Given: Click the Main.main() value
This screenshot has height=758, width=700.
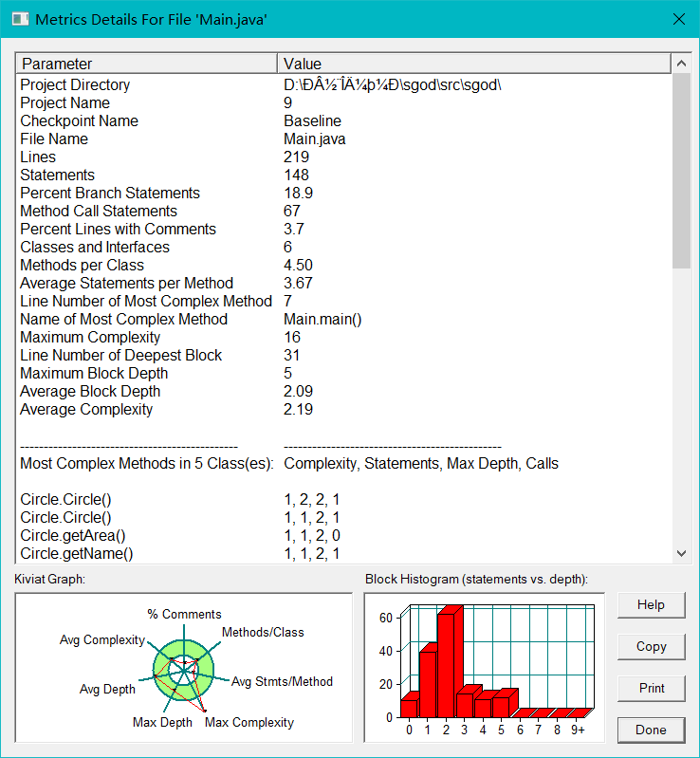Looking at the screenshot, I should click(x=322, y=319).
